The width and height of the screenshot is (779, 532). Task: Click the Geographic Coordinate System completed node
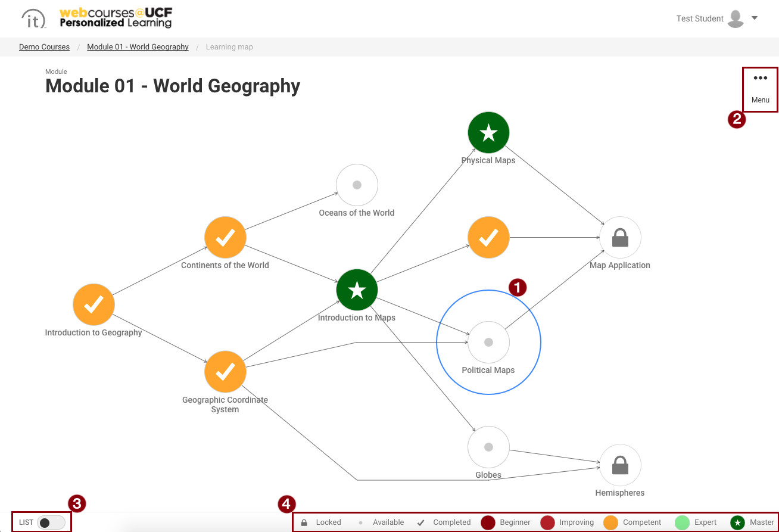coord(225,372)
